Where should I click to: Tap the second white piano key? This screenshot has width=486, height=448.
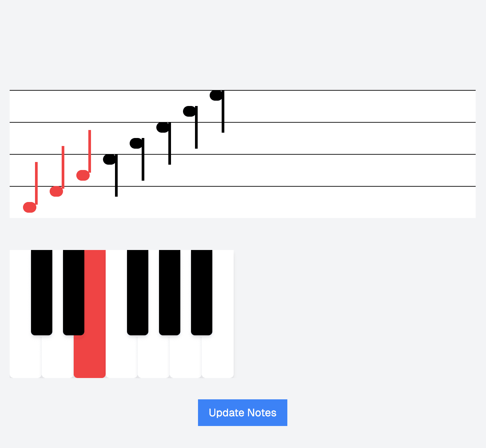coord(57,357)
